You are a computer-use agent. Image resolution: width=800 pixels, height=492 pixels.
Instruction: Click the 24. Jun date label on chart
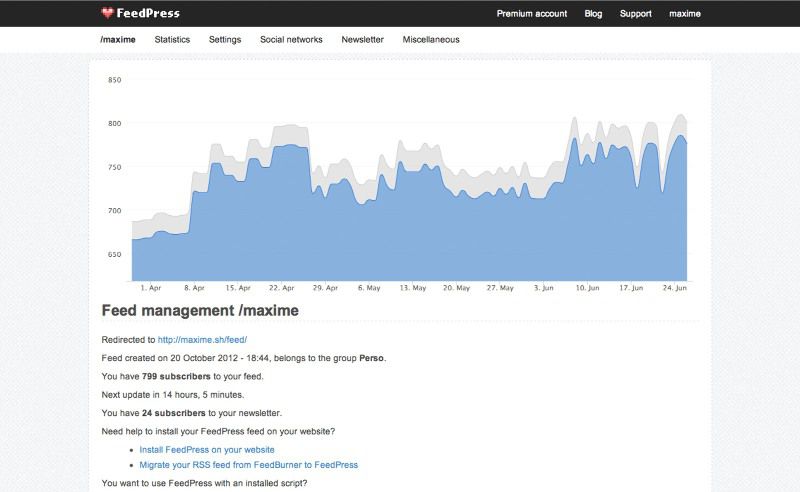click(673, 287)
